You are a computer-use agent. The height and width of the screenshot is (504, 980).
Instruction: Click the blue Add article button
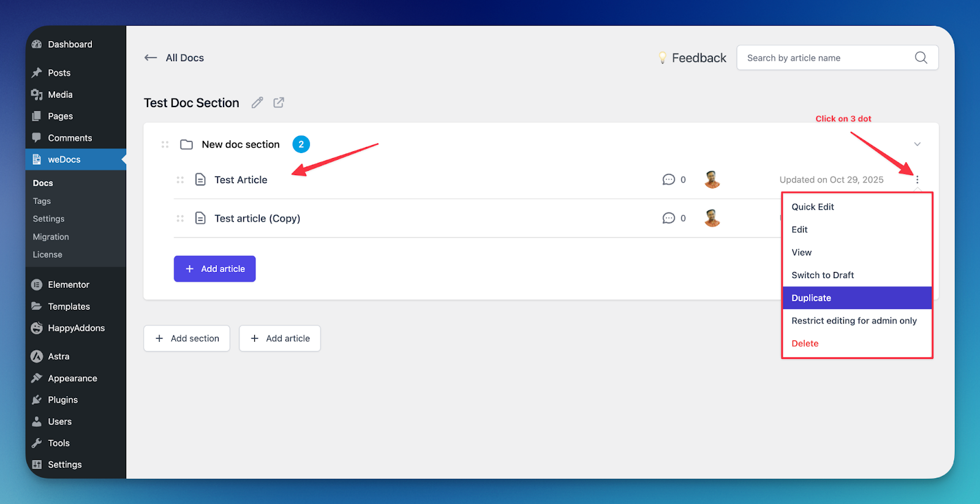point(214,269)
